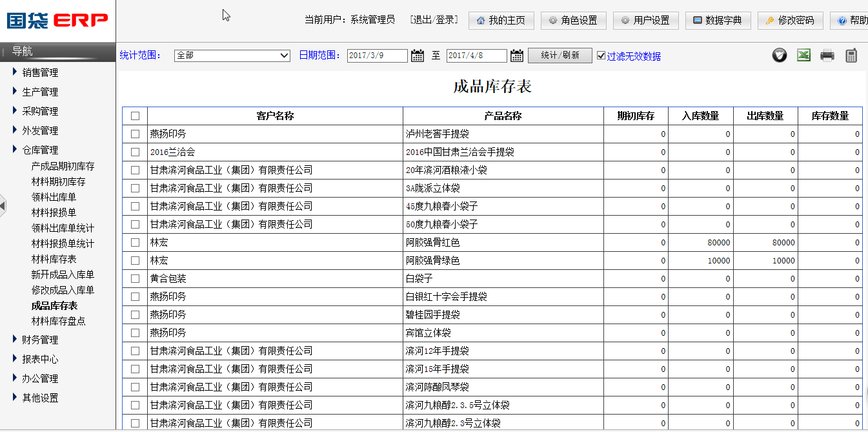Open the end date calendar picker
The width and height of the screenshot is (868, 432).
517,56
